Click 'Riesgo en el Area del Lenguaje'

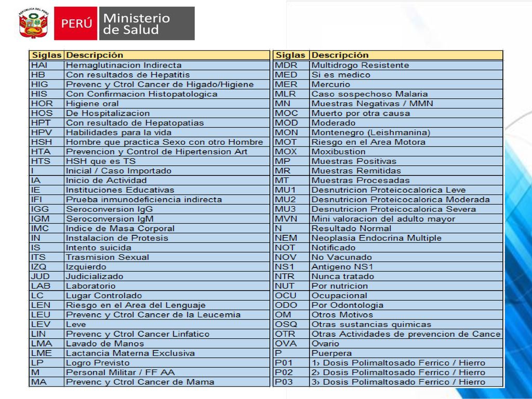167,305
